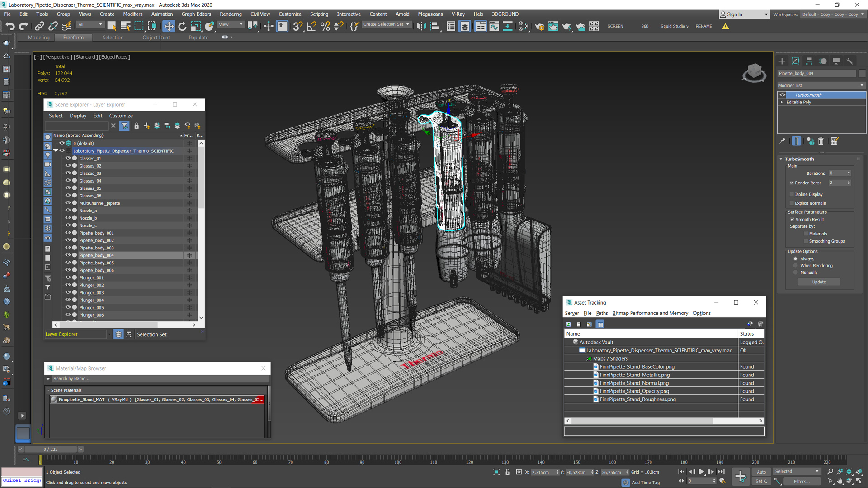Enable the Isoline Display checkbox
868x488 pixels.
[792, 194]
